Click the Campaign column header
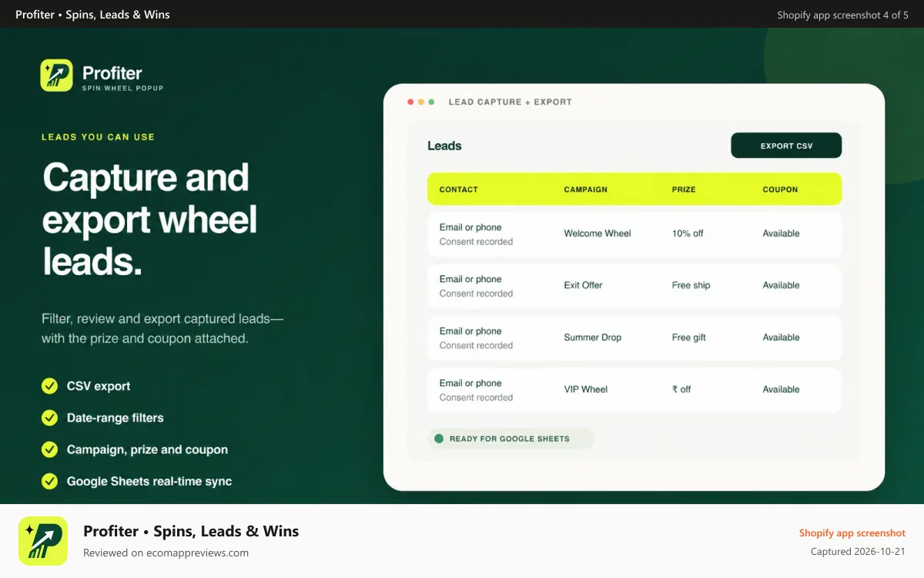The image size is (924, 578). point(586,190)
